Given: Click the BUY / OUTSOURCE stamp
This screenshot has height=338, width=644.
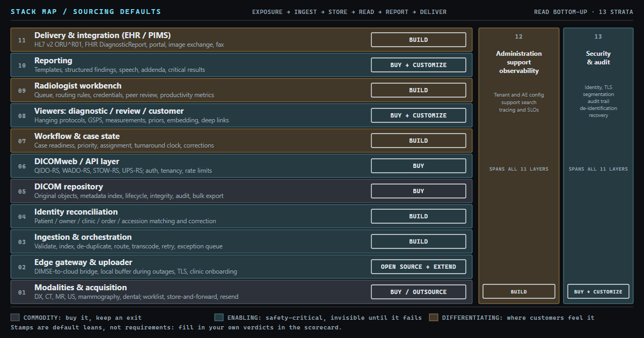Looking at the screenshot, I should coord(419,292).
